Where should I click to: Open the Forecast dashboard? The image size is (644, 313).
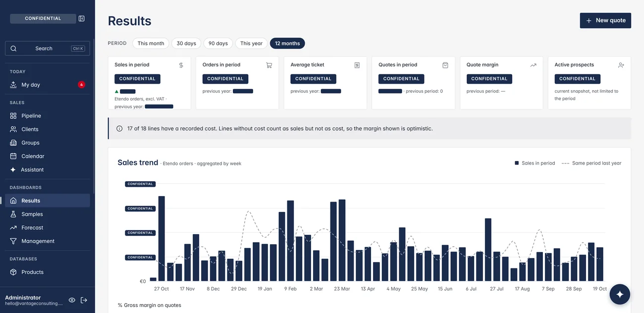(x=48, y=228)
